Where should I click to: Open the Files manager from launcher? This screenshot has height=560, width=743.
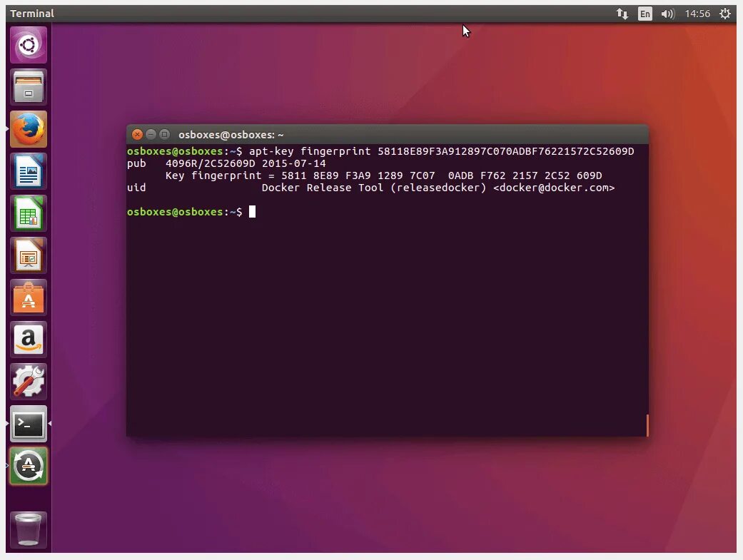[29, 87]
